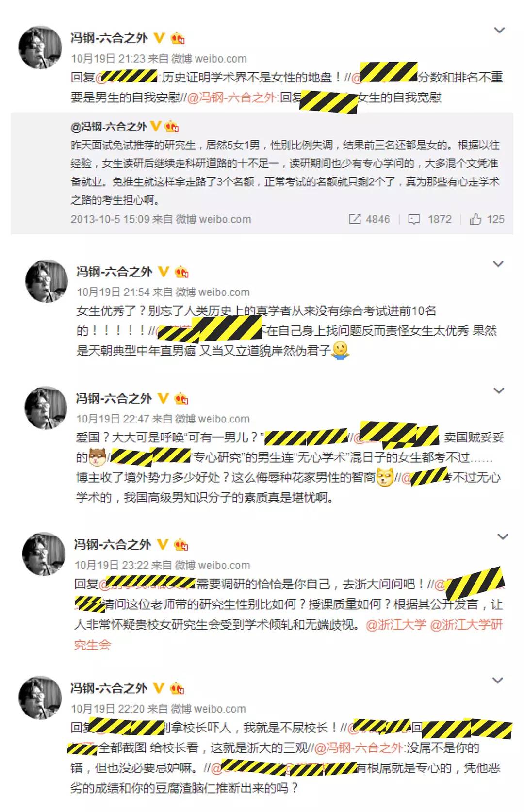
Task: Click username 冯钢-六合之外 on last post
Action: (109, 688)
